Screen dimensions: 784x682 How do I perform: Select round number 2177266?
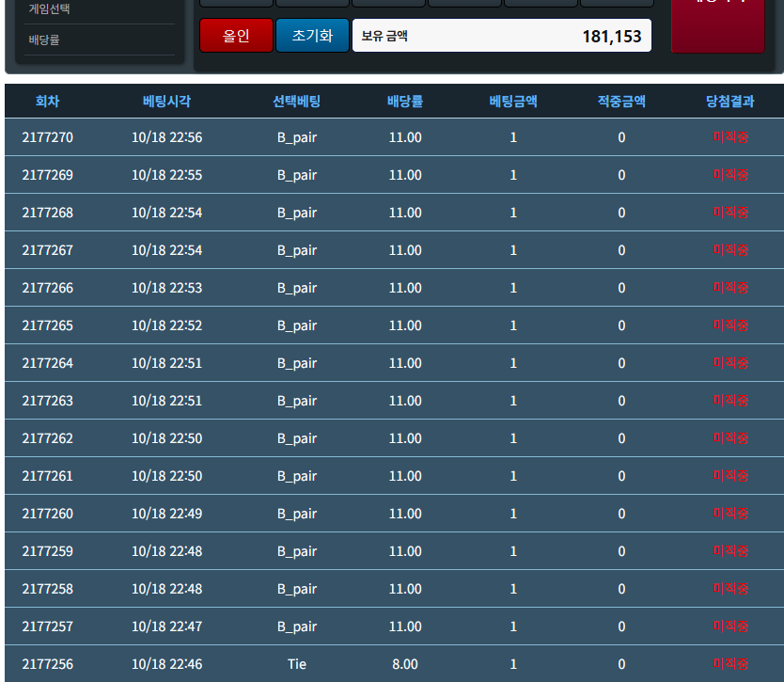click(x=48, y=288)
